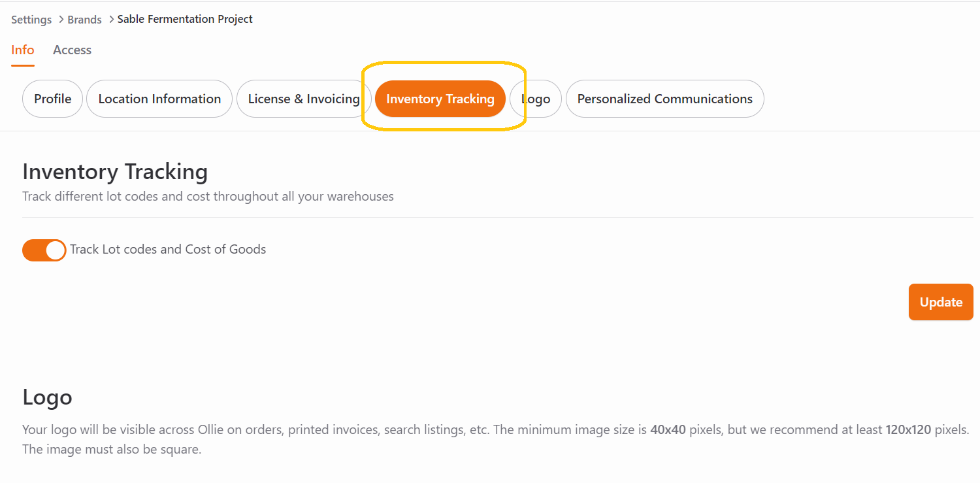Navigate to Settings in the breadcrumb
The width and height of the screenshot is (980, 483).
pyautogui.click(x=31, y=20)
